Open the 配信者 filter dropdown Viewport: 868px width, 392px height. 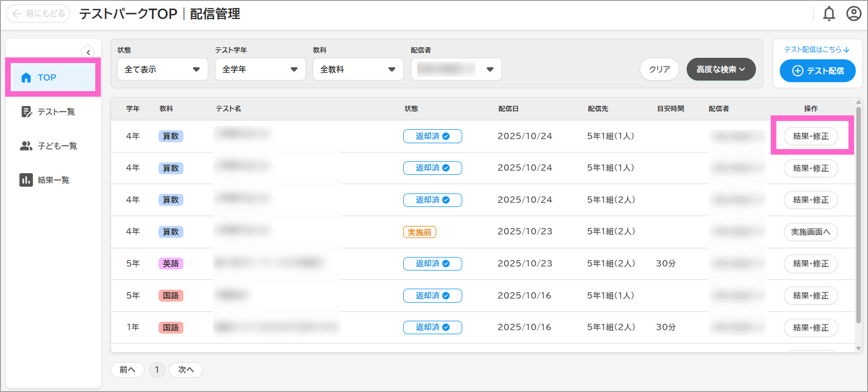point(456,69)
